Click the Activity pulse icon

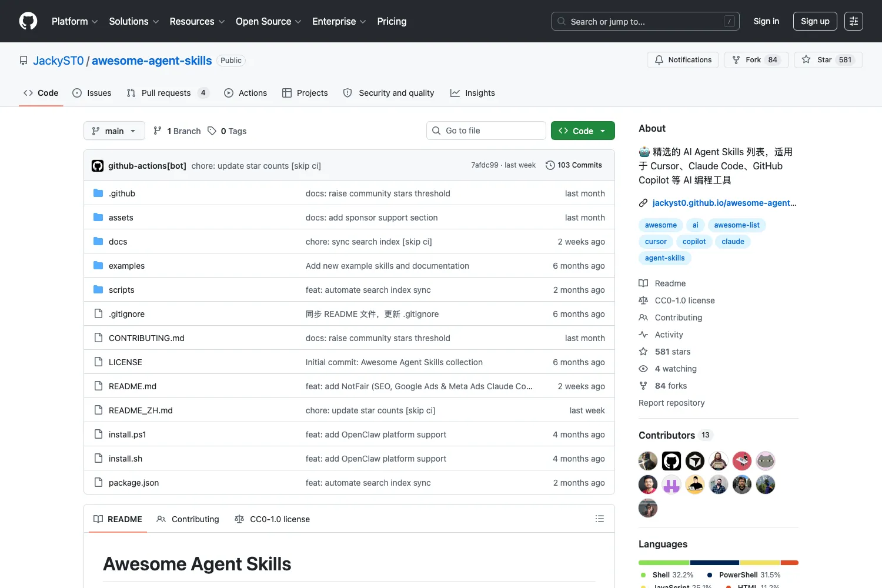coord(643,335)
